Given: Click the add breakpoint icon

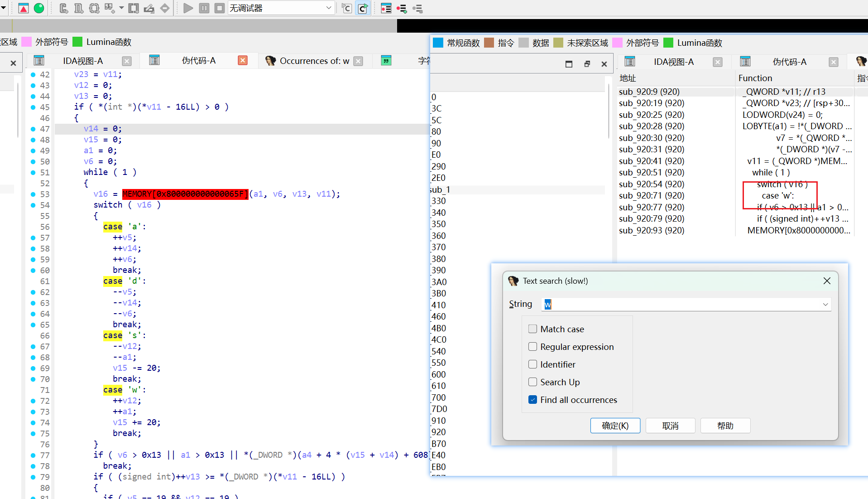Looking at the screenshot, I should pos(401,8).
